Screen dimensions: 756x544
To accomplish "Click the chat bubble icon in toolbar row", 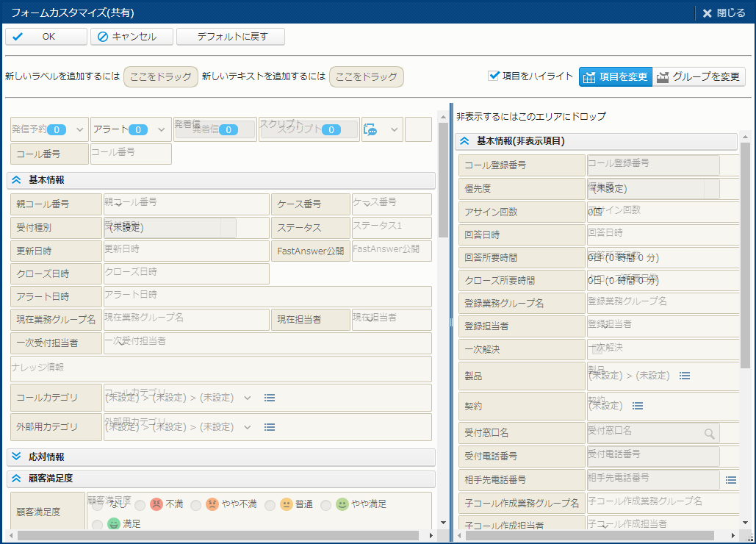I will (371, 130).
